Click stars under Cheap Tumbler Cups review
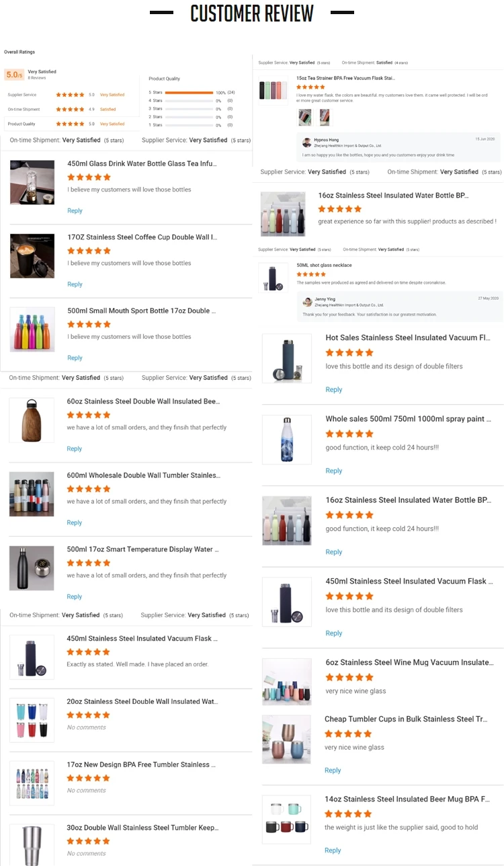Viewport: 504px width, 866px height. (x=348, y=734)
